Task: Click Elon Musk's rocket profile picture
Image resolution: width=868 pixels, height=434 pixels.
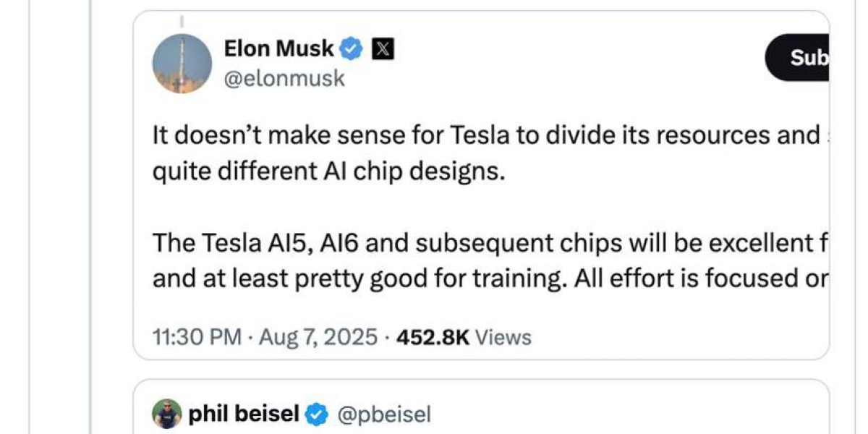Action: coord(182,63)
